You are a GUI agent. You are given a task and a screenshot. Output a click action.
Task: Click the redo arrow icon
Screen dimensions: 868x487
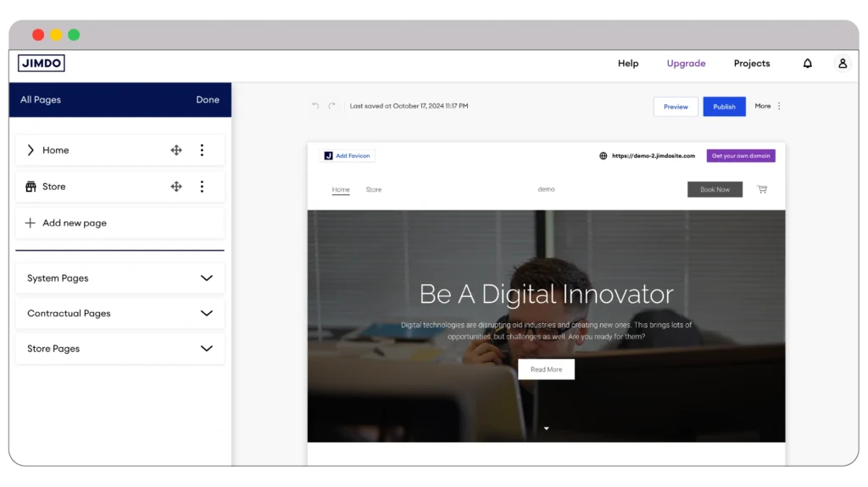(x=332, y=106)
